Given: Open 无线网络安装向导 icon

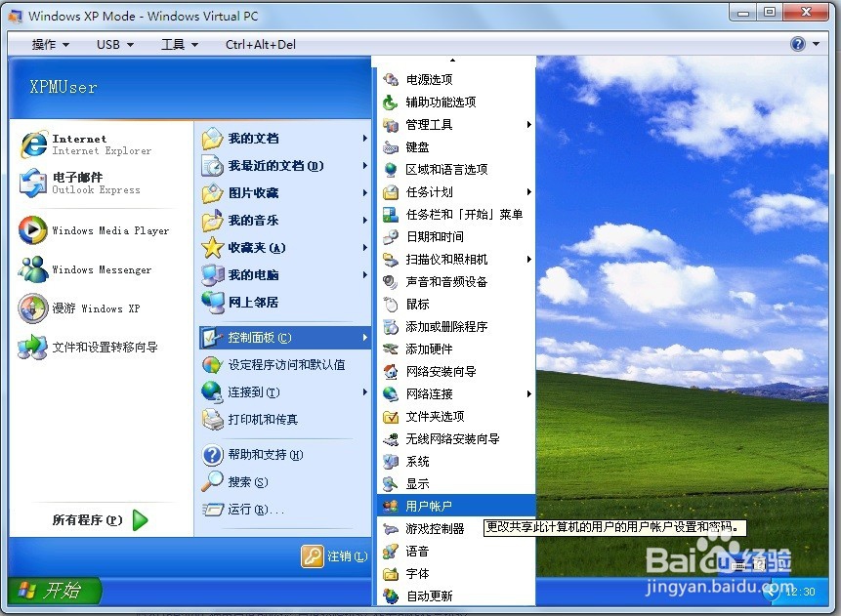Looking at the screenshot, I should pos(391,438).
